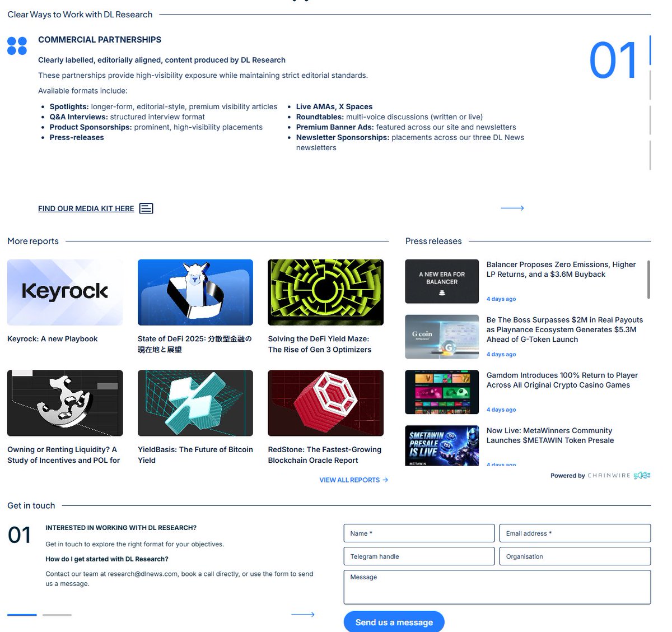The width and height of the screenshot is (672, 632).
Task: Open the State of DeFi 2025 title link
Action: click(x=195, y=344)
